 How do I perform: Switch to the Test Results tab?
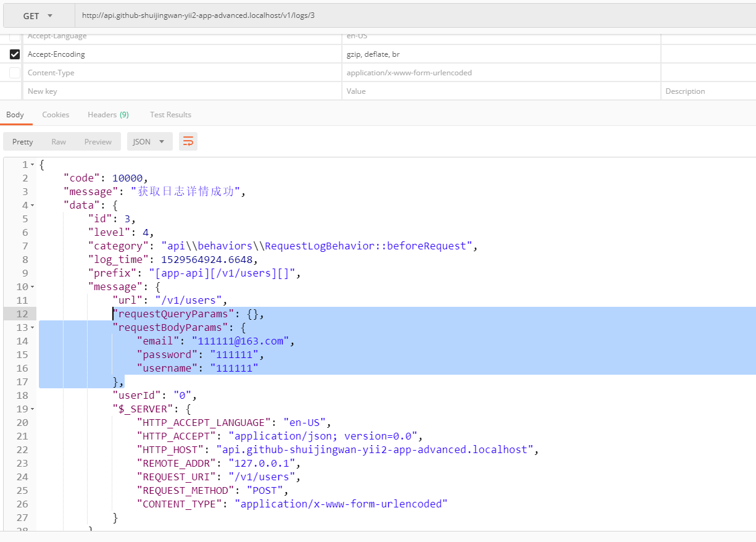170,115
